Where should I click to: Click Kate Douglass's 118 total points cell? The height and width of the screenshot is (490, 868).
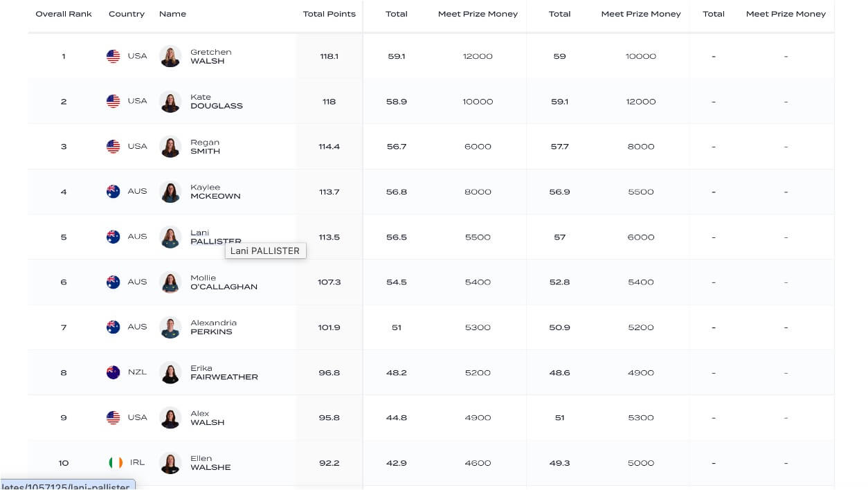pos(329,102)
